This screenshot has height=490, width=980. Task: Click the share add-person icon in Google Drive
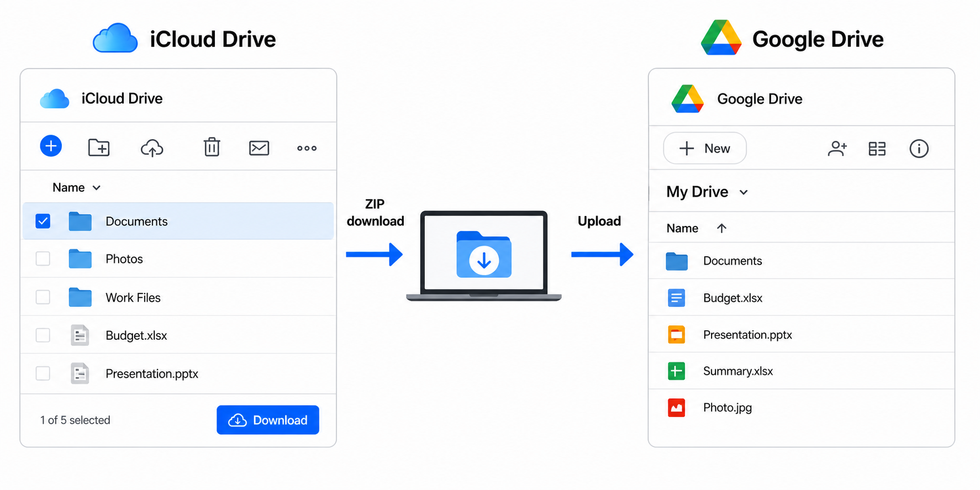(x=837, y=149)
